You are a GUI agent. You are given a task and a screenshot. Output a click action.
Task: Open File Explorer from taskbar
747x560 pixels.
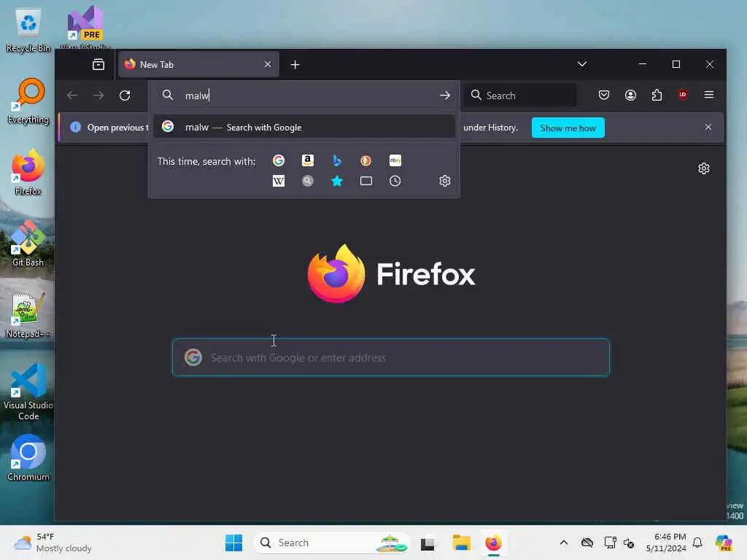coord(461,542)
